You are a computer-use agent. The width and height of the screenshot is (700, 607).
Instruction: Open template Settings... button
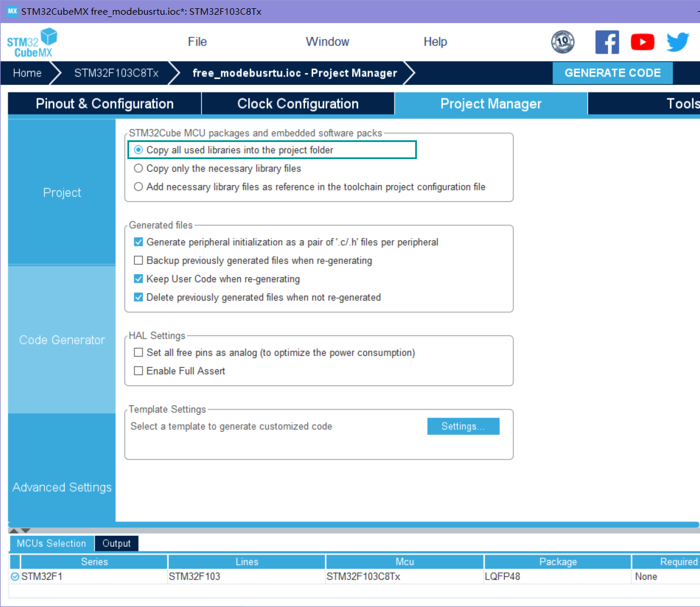(463, 426)
